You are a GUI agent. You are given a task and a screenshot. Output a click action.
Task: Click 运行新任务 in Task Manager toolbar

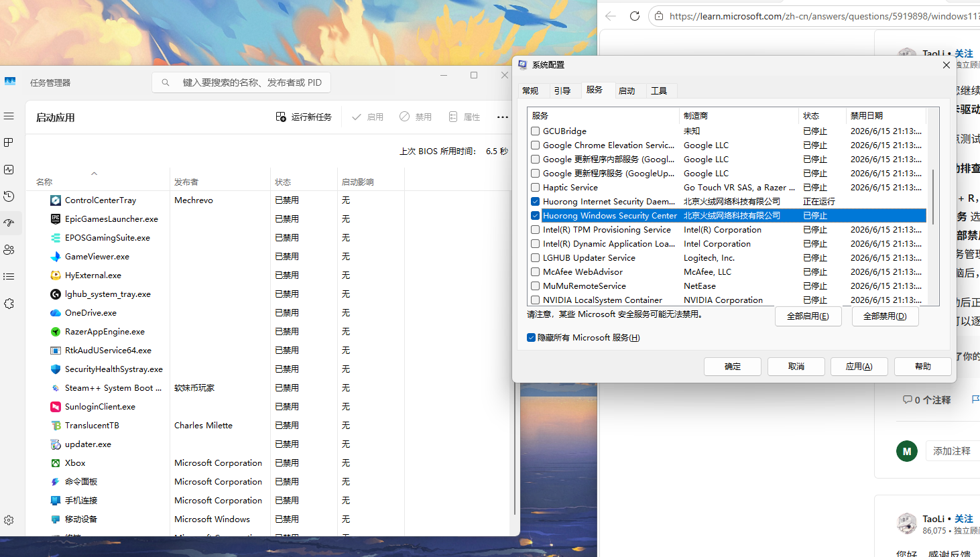point(304,117)
